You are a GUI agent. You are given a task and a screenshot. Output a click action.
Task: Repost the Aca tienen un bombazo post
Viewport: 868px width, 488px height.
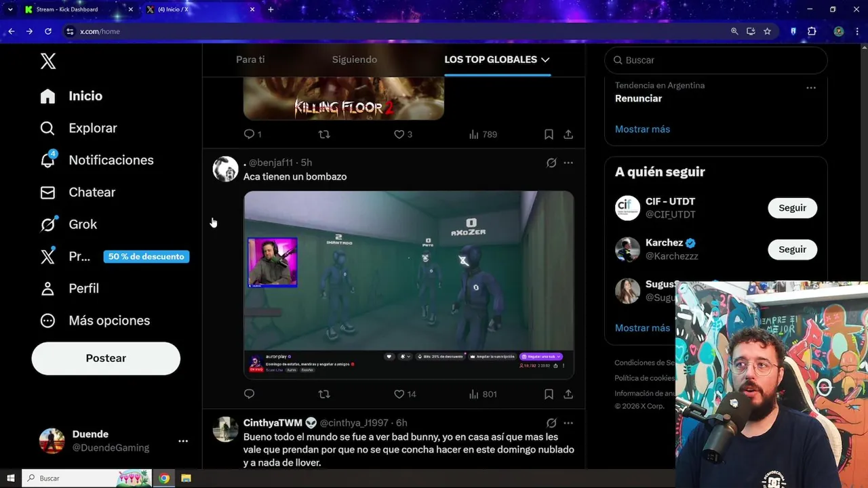(324, 394)
